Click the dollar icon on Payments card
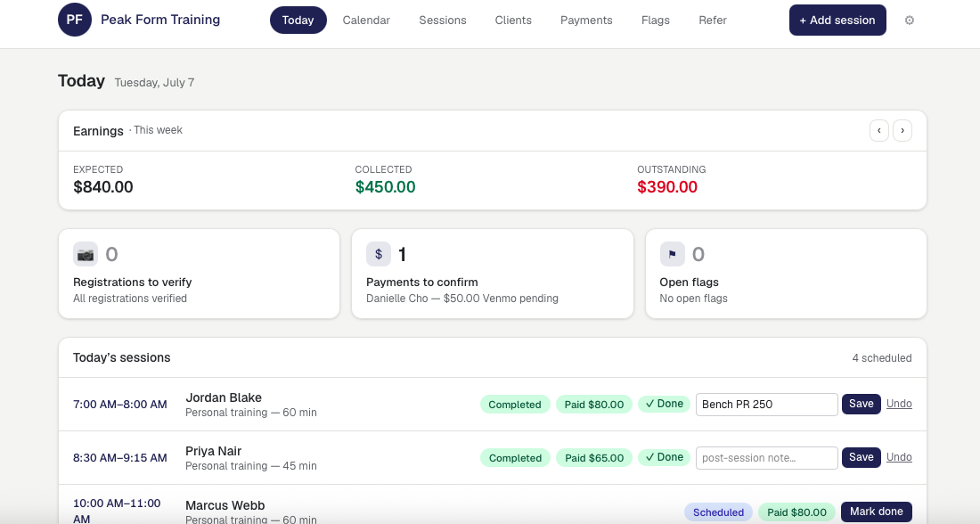This screenshot has width=980, height=524. (378, 255)
